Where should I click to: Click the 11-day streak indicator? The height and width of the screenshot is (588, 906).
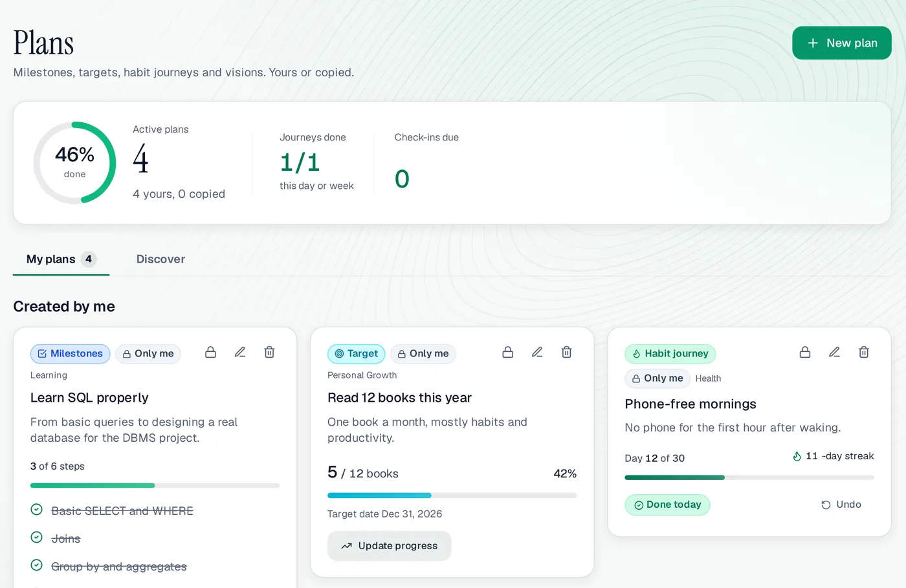(833, 456)
